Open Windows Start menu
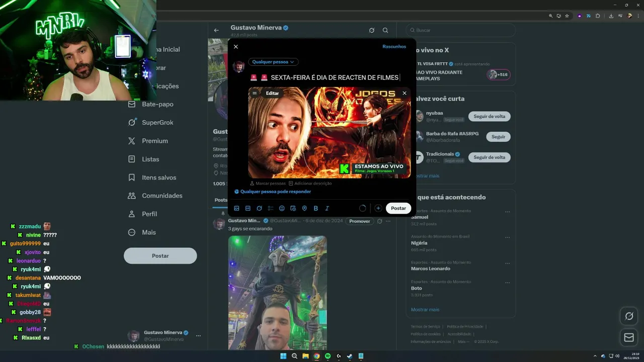Viewport: 644px width, 362px height. pyautogui.click(x=283, y=356)
